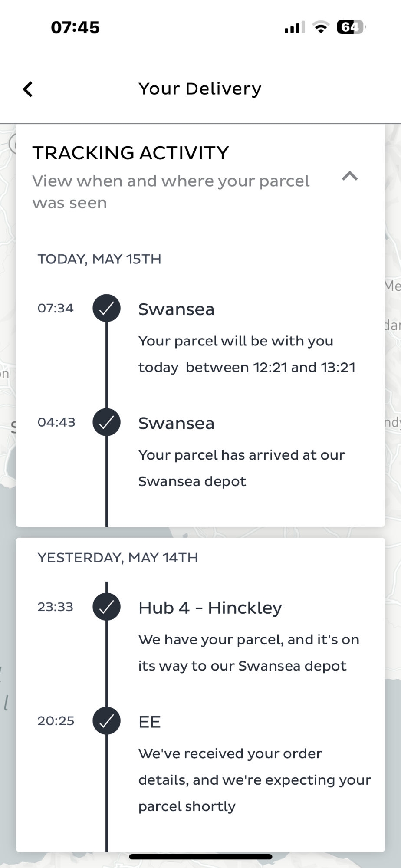Image resolution: width=401 pixels, height=868 pixels.
Task: Tap the Hub 4 – Hinckley entry title
Action: [x=210, y=608]
